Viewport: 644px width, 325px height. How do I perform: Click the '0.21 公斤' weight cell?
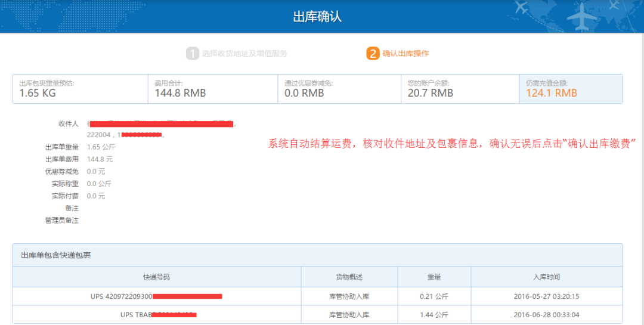(x=434, y=296)
